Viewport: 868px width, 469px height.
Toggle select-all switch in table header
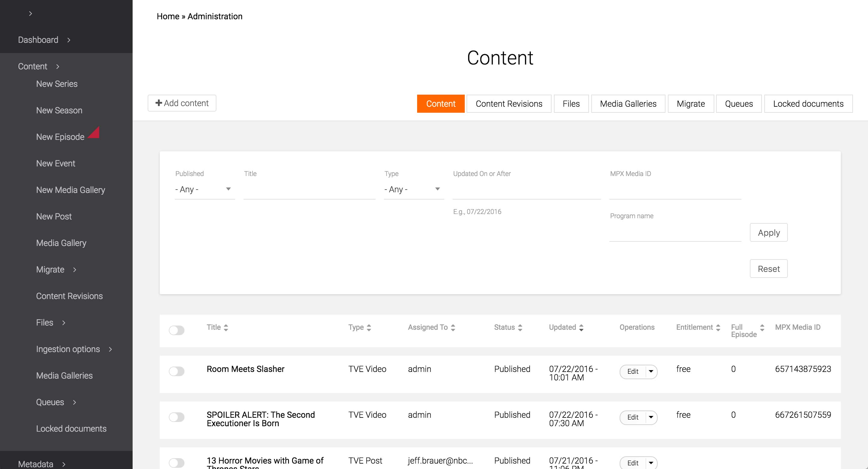click(177, 330)
